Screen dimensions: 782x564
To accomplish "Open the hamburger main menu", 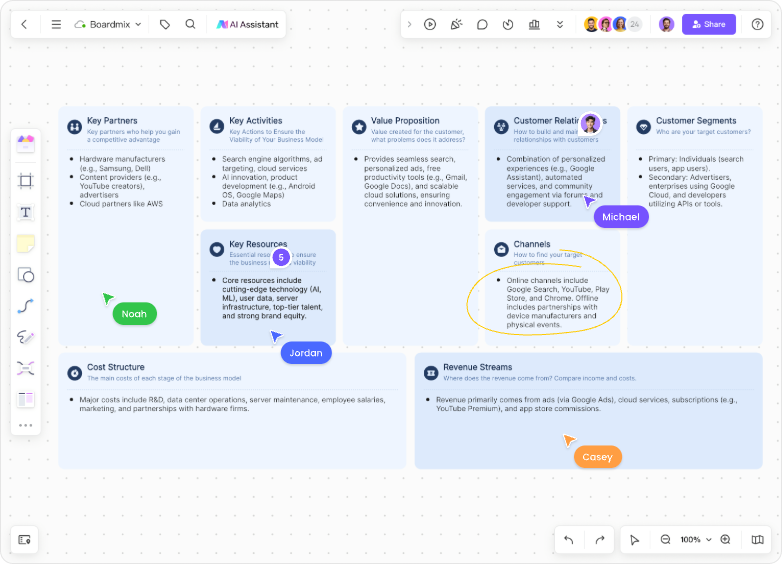I will pos(56,24).
